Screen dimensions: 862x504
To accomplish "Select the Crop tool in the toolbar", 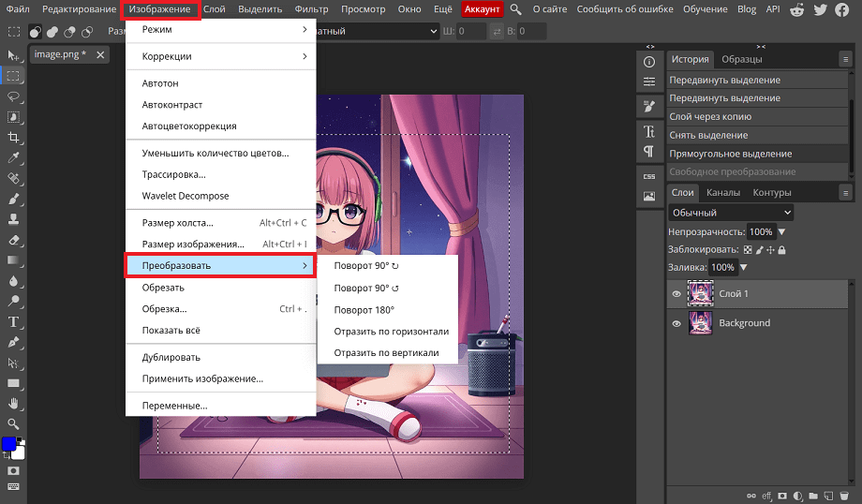I will coord(14,138).
